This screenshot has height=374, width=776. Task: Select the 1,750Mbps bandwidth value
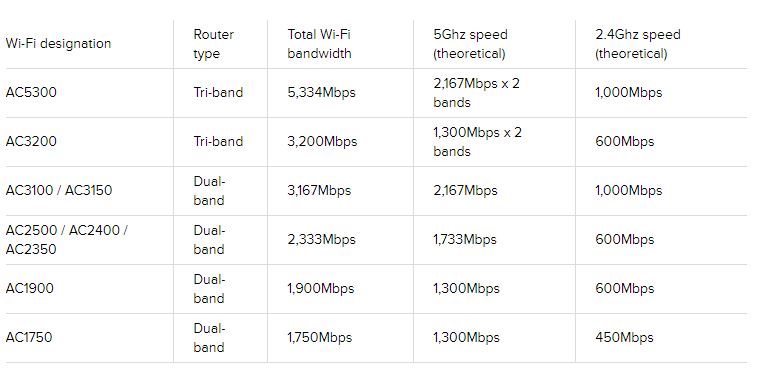coord(320,337)
